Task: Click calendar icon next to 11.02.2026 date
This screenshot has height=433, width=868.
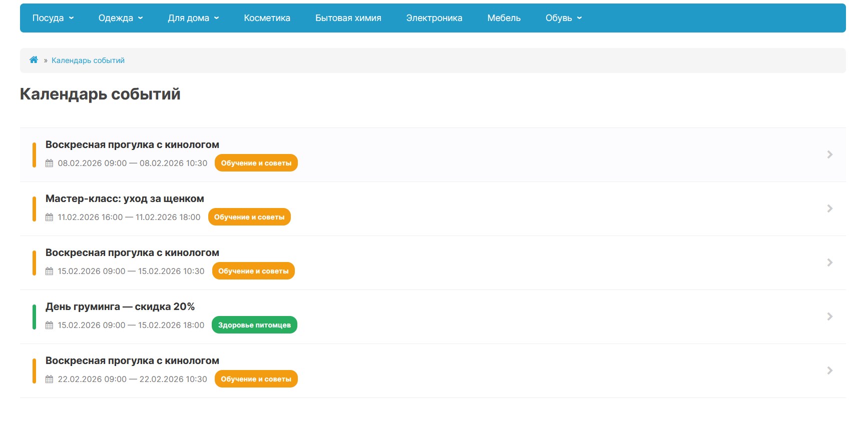Action: (x=49, y=217)
